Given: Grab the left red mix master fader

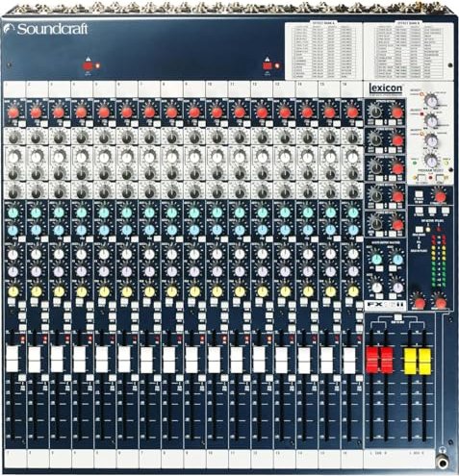Looking at the screenshot, I should 372,361.
